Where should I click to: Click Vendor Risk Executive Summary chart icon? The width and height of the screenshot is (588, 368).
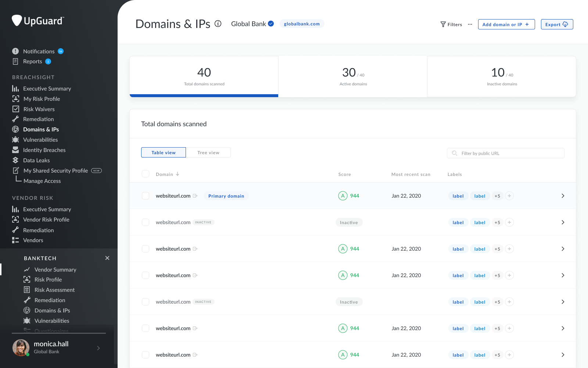[x=15, y=209]
